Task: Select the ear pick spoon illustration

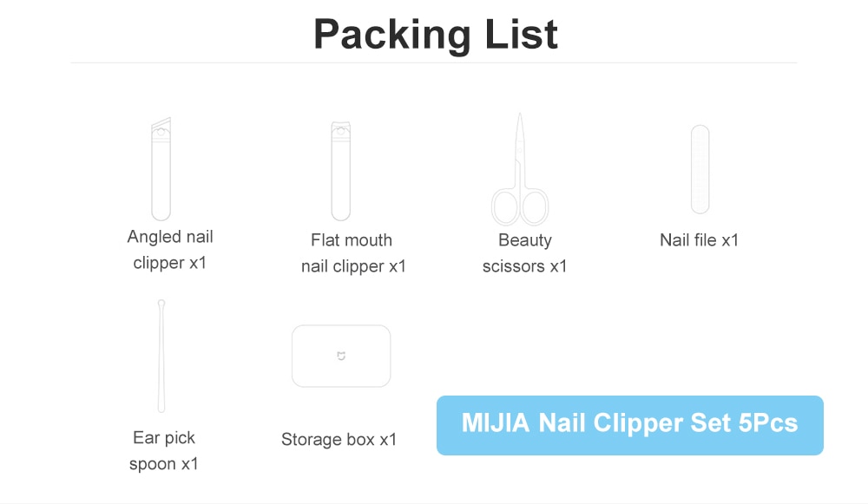Action: pyautogui.click(x=161, y=356)
